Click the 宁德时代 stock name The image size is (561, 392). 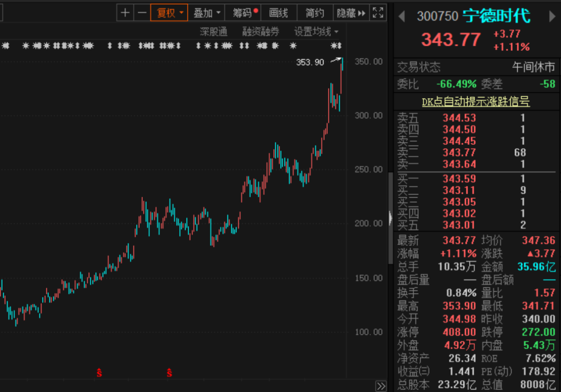497,16
